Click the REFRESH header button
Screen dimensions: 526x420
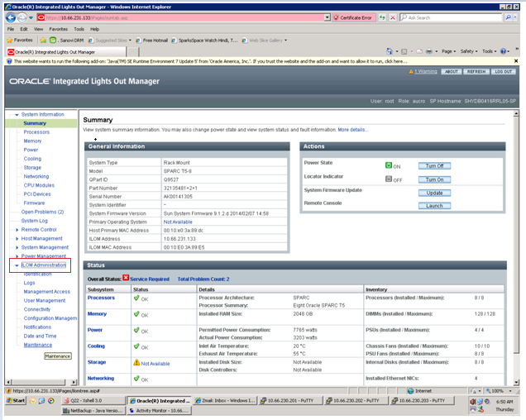pyautogui.click(x=476, y=71)
